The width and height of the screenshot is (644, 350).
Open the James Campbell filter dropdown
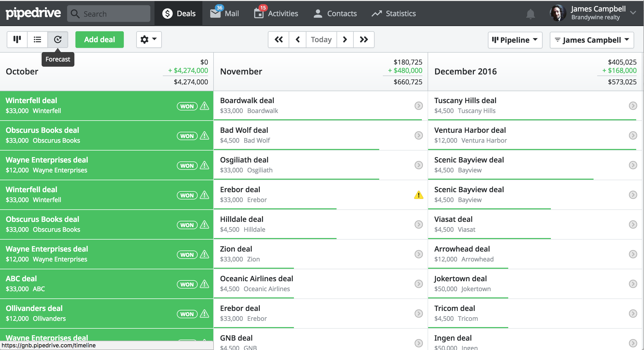tap(591, 40)
